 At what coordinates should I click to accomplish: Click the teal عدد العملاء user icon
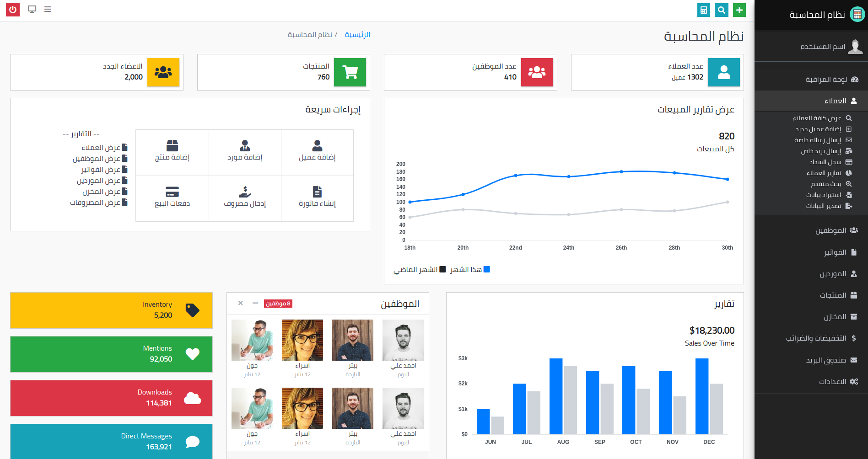point(724,72)
